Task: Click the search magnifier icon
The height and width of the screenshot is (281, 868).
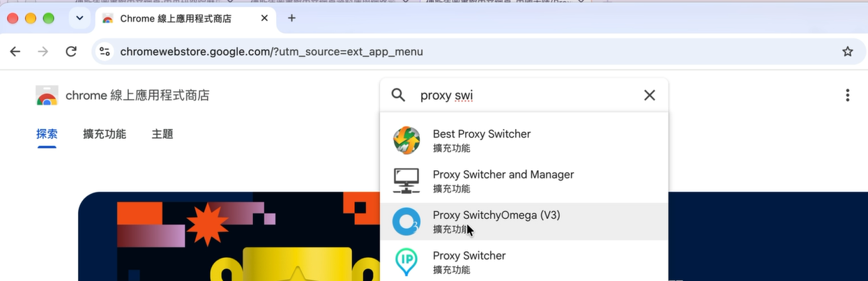Action: (x=398, y=95)
